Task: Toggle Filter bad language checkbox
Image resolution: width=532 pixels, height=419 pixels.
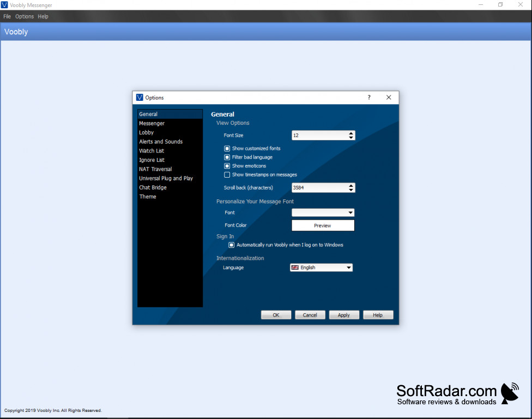Action: 227,157
